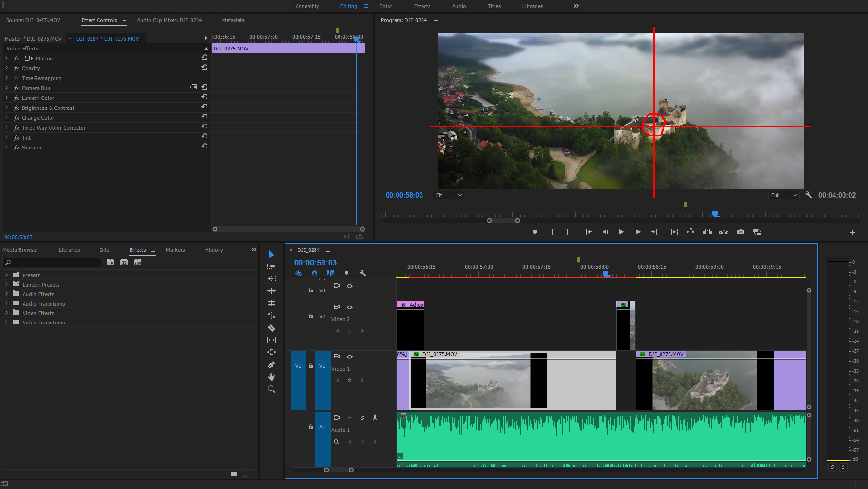Enable voice-over record on A1
This screenshot has width=868, height=489.
point(375,418)
